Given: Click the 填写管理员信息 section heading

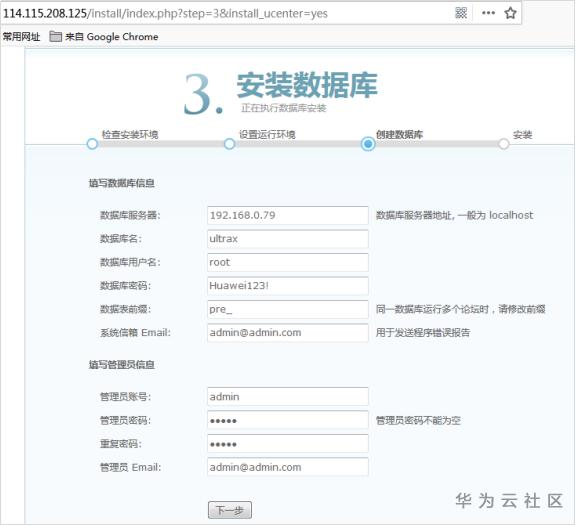Looking at the screenshot, I should coord(122,365).
